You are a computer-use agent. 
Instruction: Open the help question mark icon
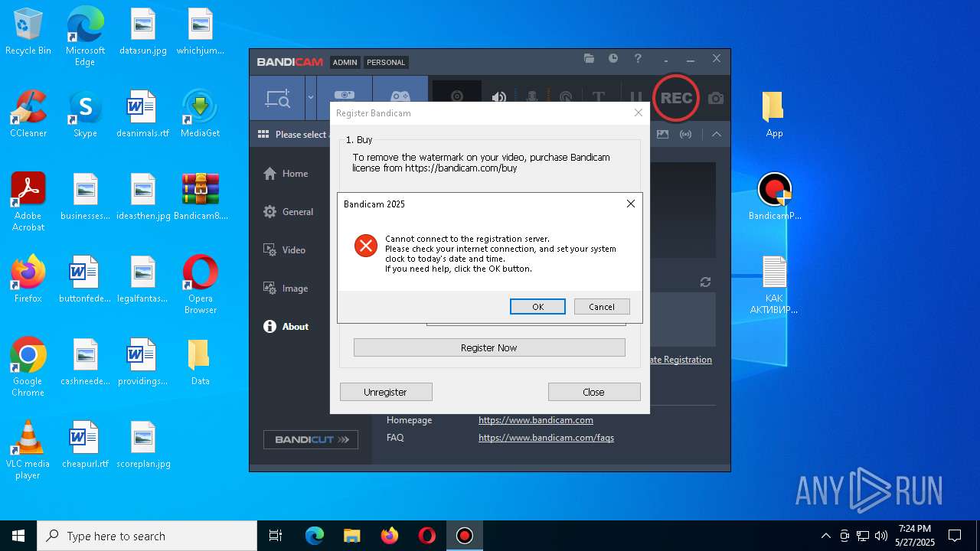pyautogui.click(x=638, y=59)
